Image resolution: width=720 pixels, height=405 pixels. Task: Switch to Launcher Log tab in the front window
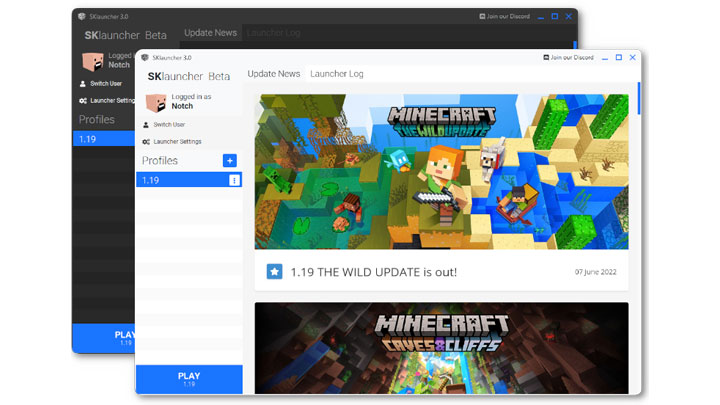[337, 73]
